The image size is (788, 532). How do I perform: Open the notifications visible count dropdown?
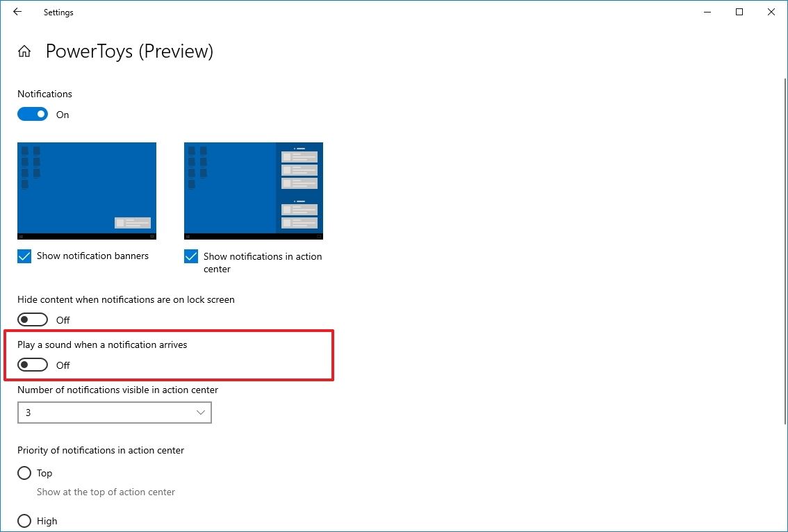[x=115, y=413]
